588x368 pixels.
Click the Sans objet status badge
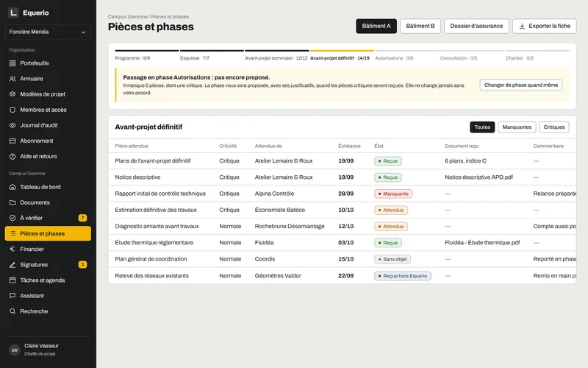[x=392, y=259]
